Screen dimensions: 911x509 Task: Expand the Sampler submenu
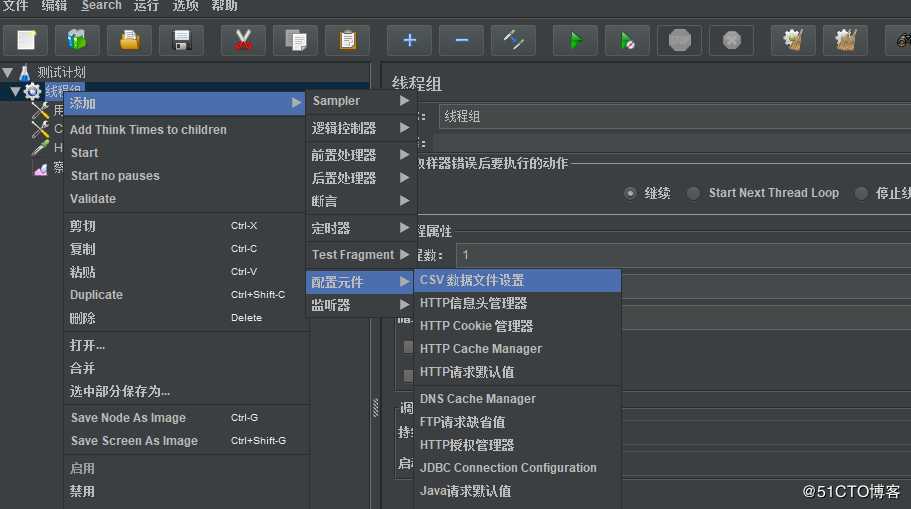[361, 101]
